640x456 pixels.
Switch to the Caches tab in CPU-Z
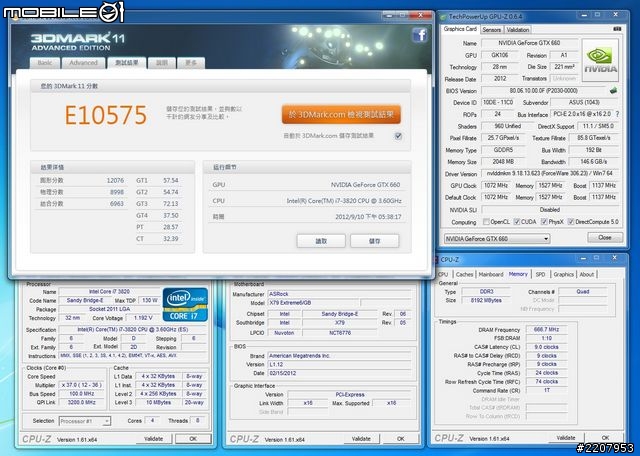[464, 274]
